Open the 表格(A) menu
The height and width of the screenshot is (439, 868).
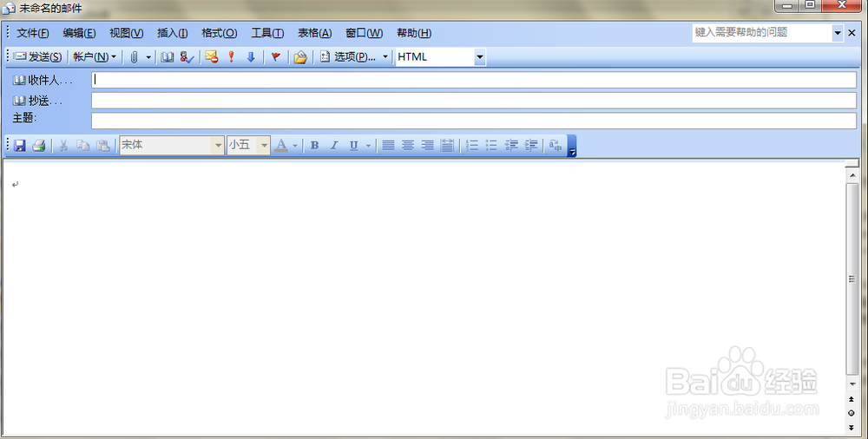coord(314,33)
